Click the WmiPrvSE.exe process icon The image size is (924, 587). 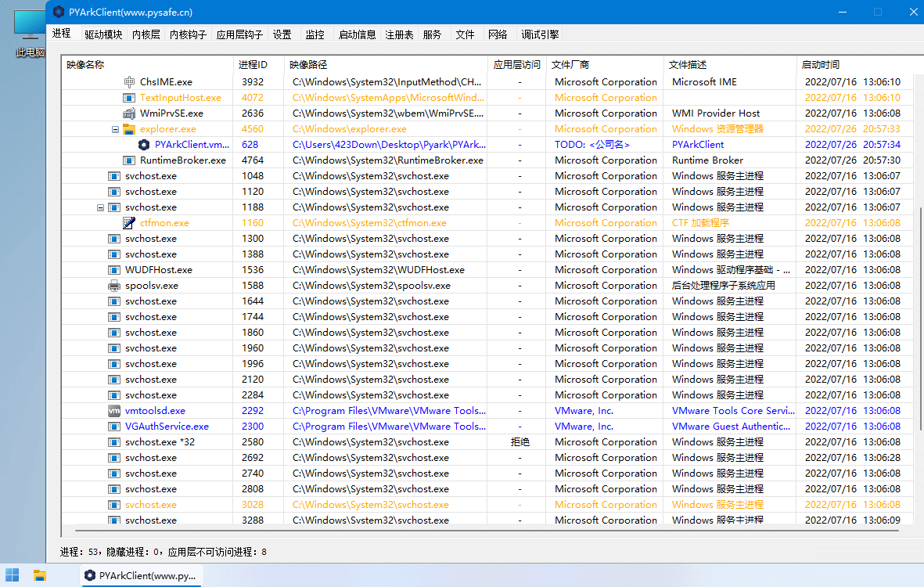tap(129, 113)
